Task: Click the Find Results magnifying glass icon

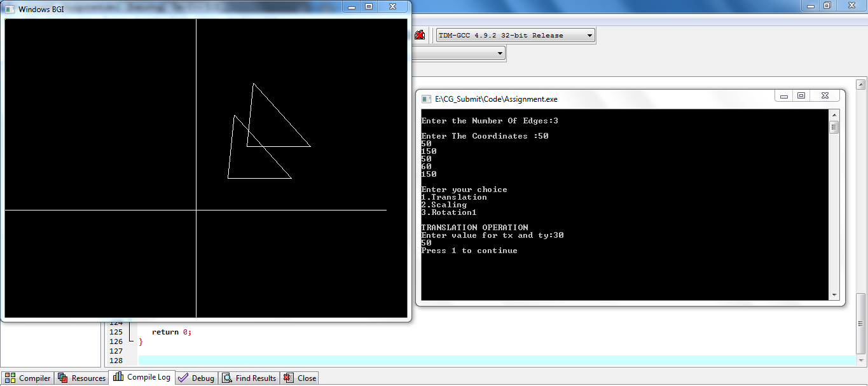Action: pos(226,377)
